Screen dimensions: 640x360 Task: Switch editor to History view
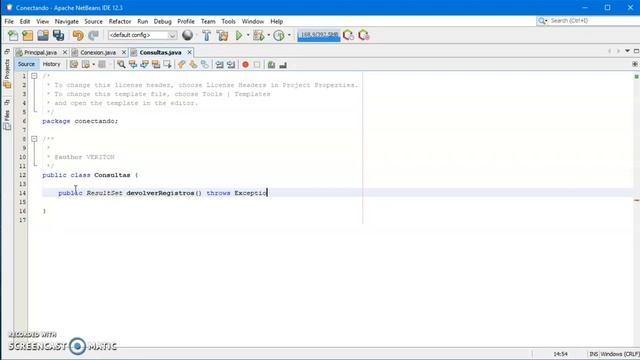[x=51, y=64]
